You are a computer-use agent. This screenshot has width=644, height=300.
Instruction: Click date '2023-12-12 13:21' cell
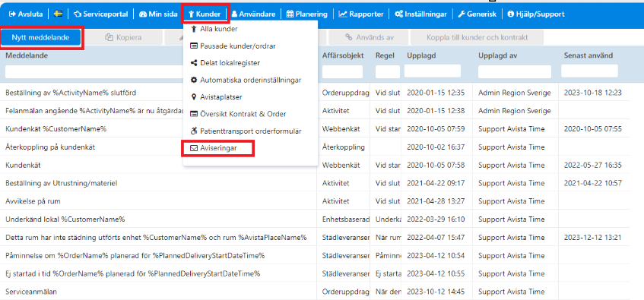[x=592, y=237]
